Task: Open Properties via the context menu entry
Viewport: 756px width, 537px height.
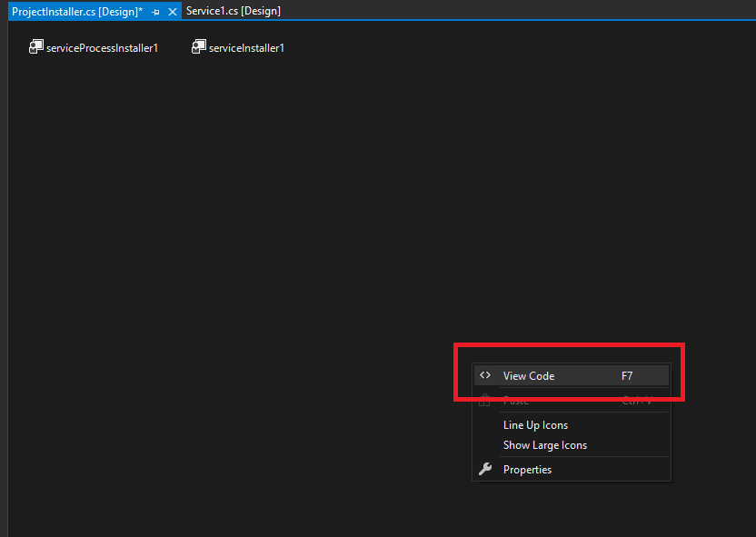Action: coord(528,469)
